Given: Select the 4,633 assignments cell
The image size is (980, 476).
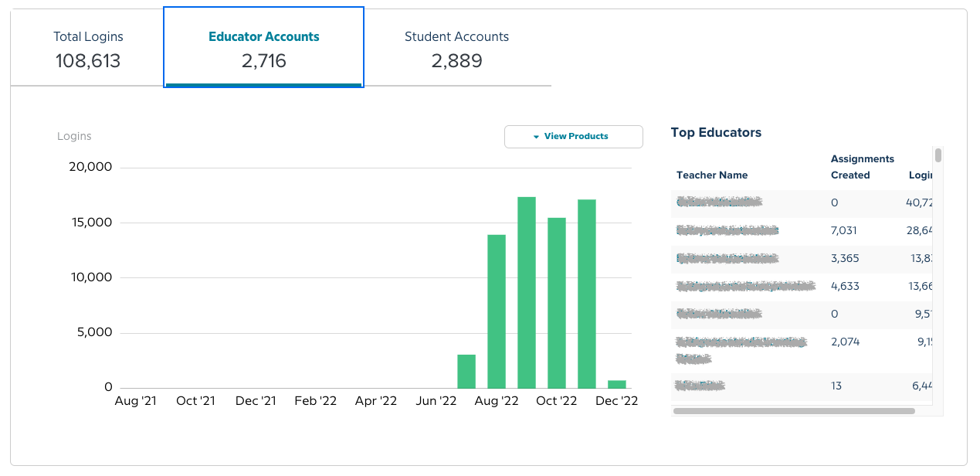Looking at the screenshot, I should (x=845, y=286).
